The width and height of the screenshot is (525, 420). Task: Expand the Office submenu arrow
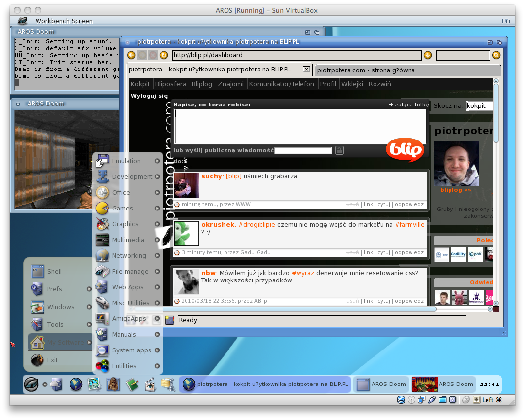pyautogui.click(x=157, y=192)
